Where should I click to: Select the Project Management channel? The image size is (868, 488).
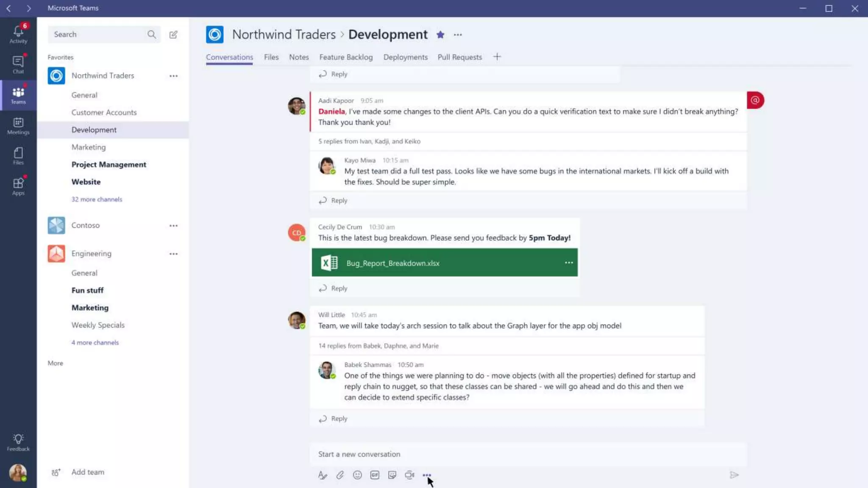(x=108, y=164)
